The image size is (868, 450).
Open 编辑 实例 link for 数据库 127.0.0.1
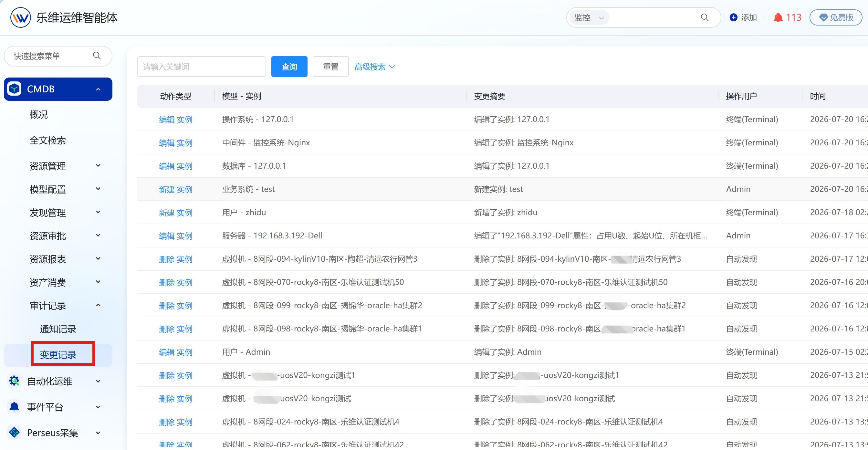coord(175,166)
